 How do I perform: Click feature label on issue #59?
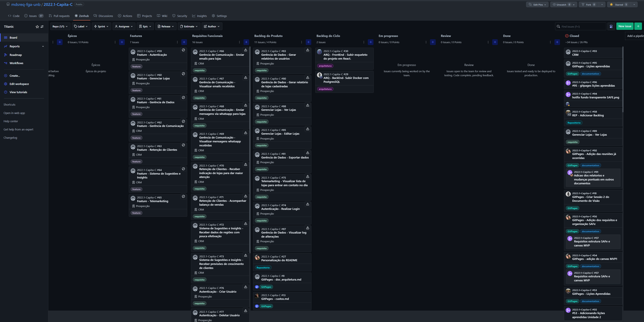pos(136,66)
